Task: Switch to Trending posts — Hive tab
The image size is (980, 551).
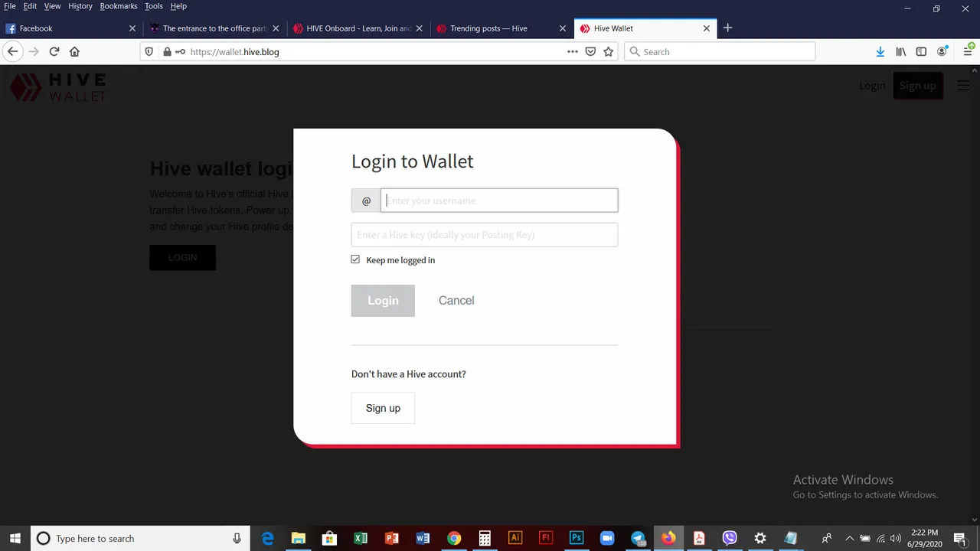Action: click(x=501, y=28)
